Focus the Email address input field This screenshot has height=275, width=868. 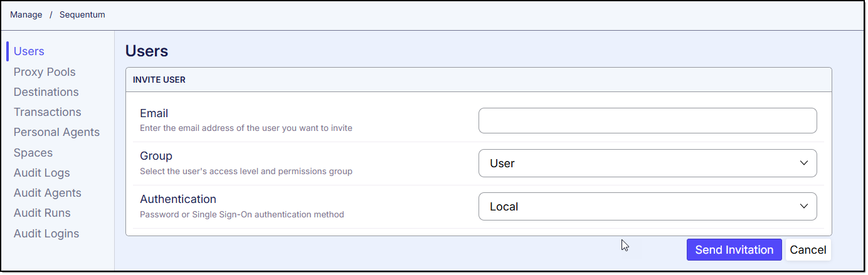[647, 120]
